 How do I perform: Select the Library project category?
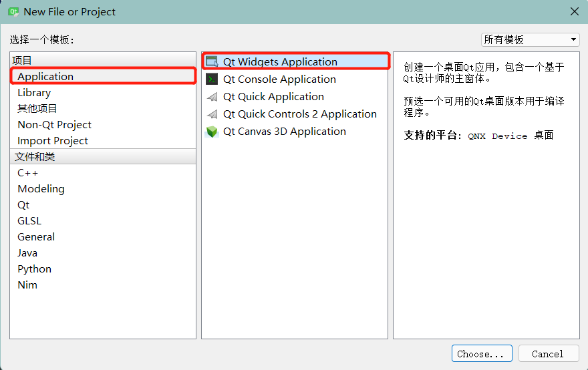pos(103,93)
